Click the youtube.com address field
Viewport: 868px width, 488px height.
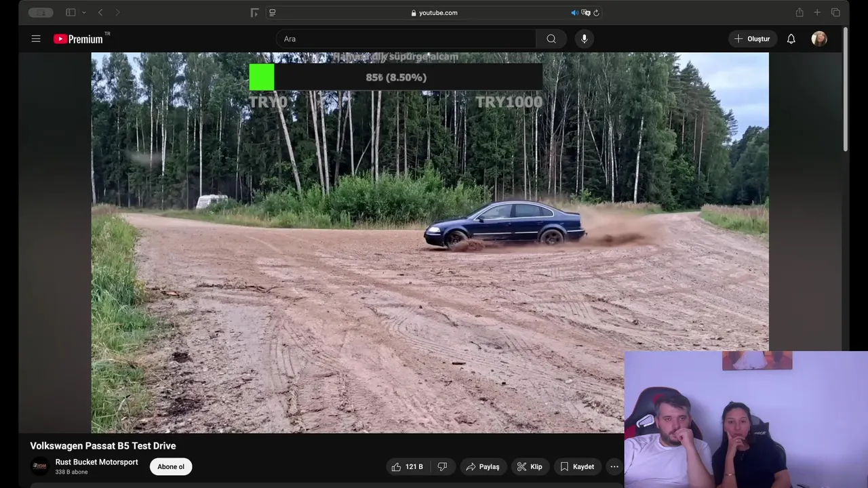pyautogui.click(x=434, y=12)
